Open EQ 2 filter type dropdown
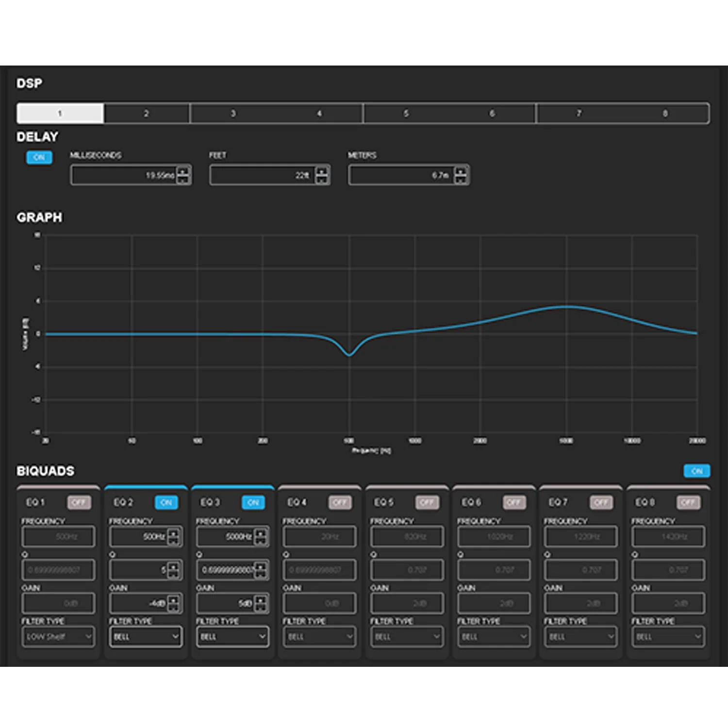This screenshot has height=728, width=728. pos(146,636)
